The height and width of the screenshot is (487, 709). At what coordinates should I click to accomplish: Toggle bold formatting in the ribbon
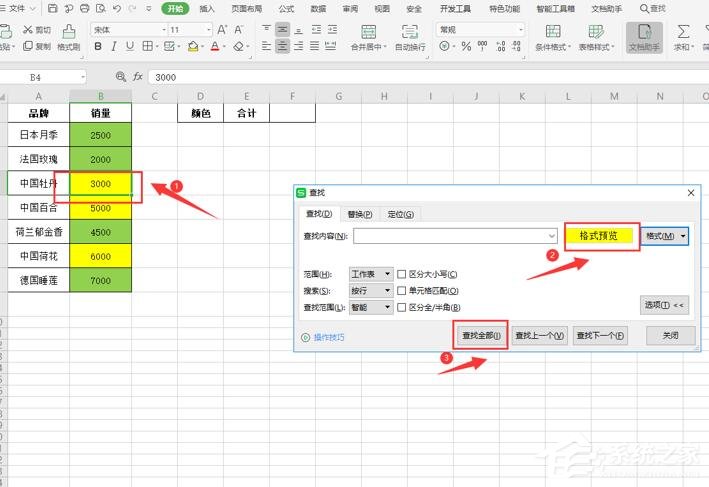tap(98, 46)
